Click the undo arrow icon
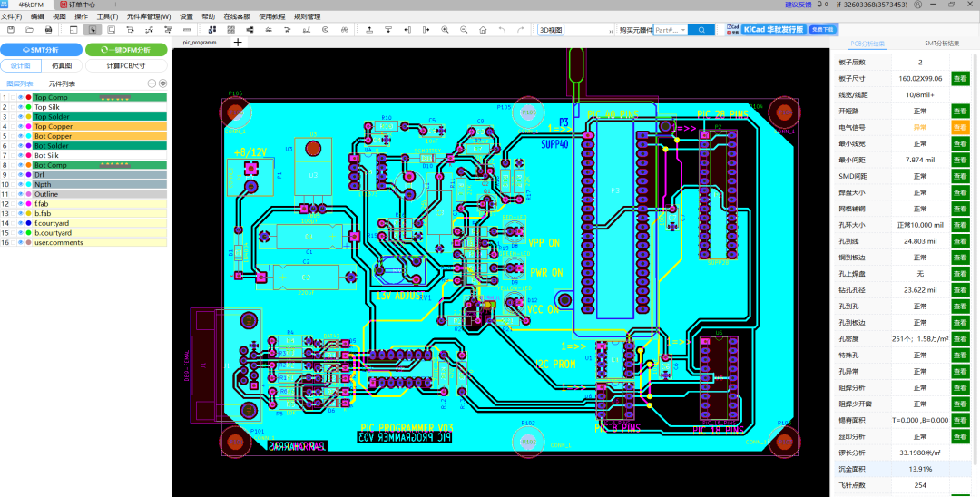The image size is (980, 497). coord(502,29)
